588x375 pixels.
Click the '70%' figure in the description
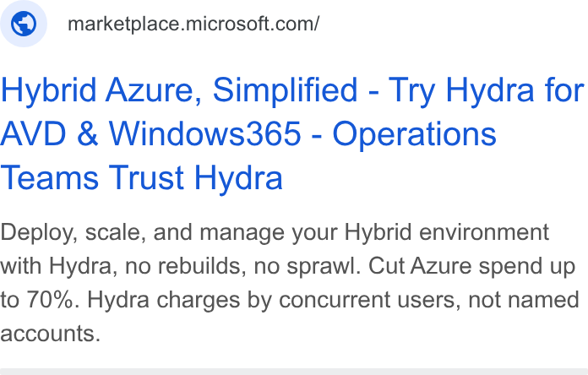50,300
